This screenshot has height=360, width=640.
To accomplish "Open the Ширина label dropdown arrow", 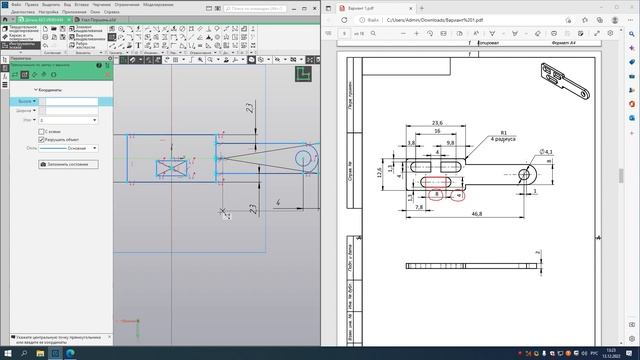I will click(x=34, y=111).
